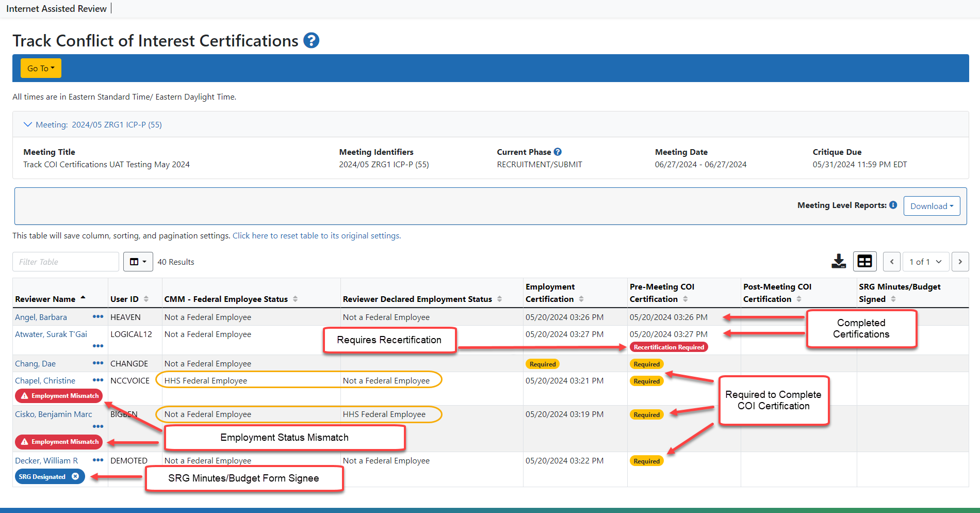
Task: Click critique due 05/31/2024 11:59 PM EDT
Action: 860,164
